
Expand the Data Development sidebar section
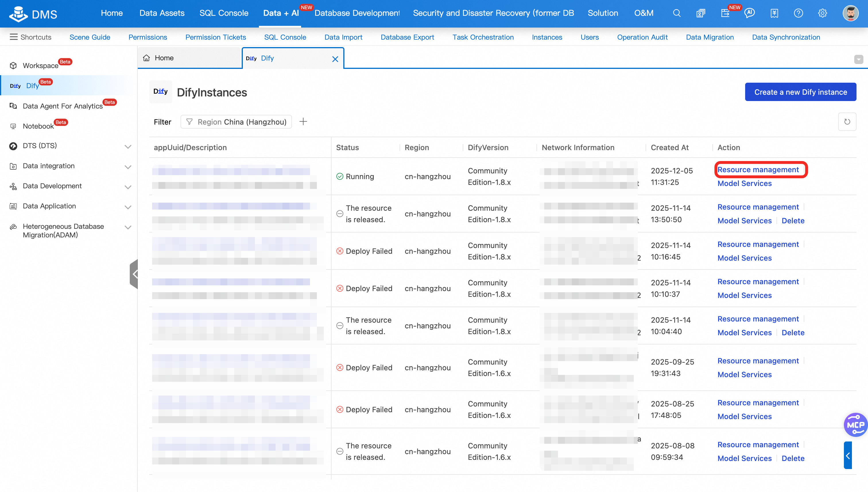click(128, 187)
